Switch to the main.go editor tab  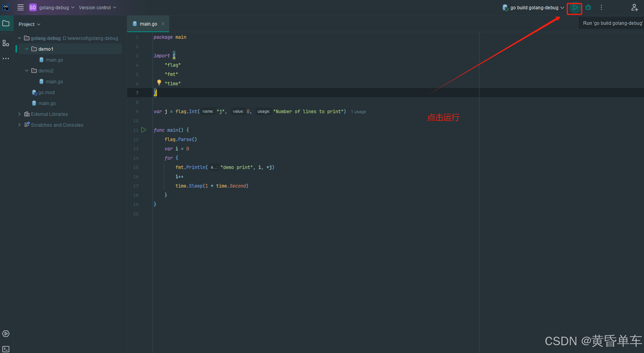(148, 24)
